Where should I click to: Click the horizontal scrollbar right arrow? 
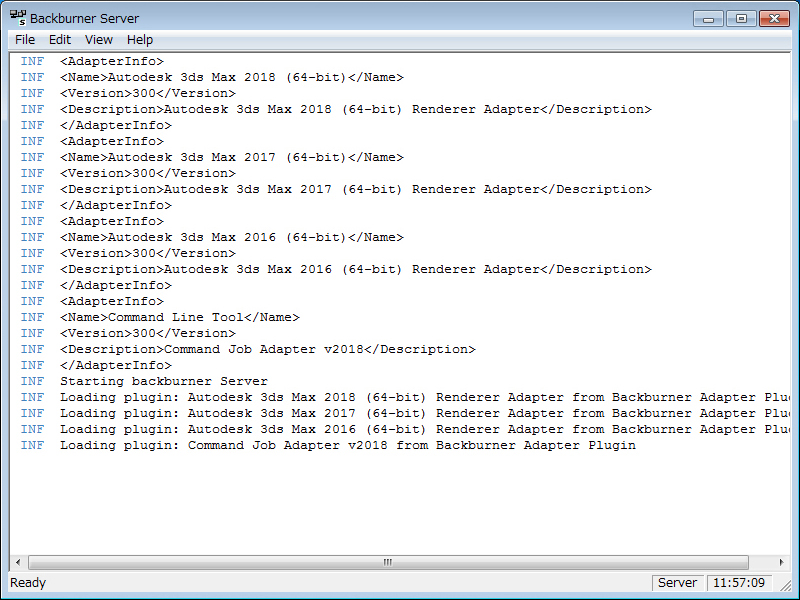782,562
